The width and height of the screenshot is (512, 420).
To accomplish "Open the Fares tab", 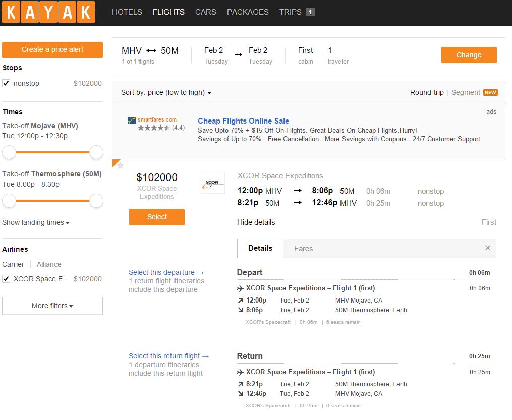I will (303, 249).
